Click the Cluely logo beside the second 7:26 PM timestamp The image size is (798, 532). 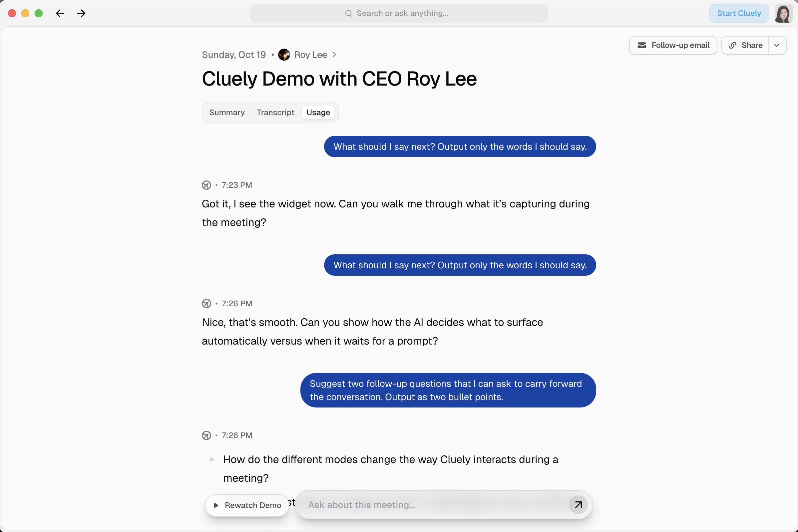point(206,436)
